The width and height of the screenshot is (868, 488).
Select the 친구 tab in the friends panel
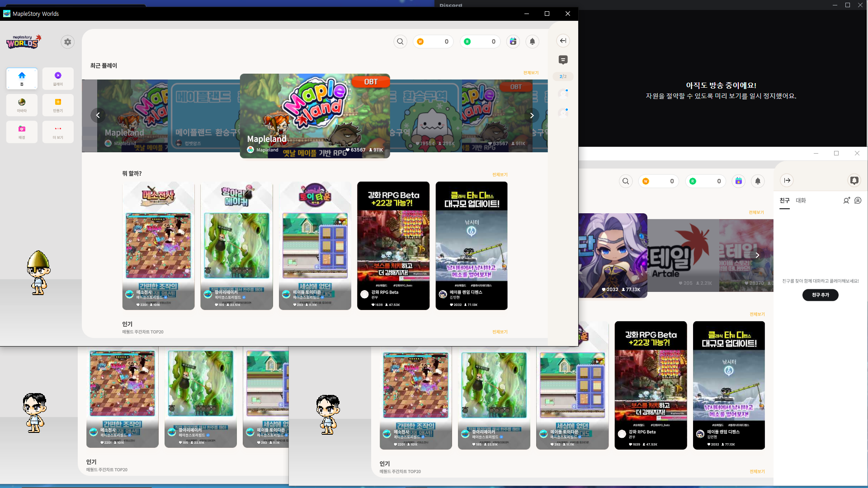tap(784, 200)
